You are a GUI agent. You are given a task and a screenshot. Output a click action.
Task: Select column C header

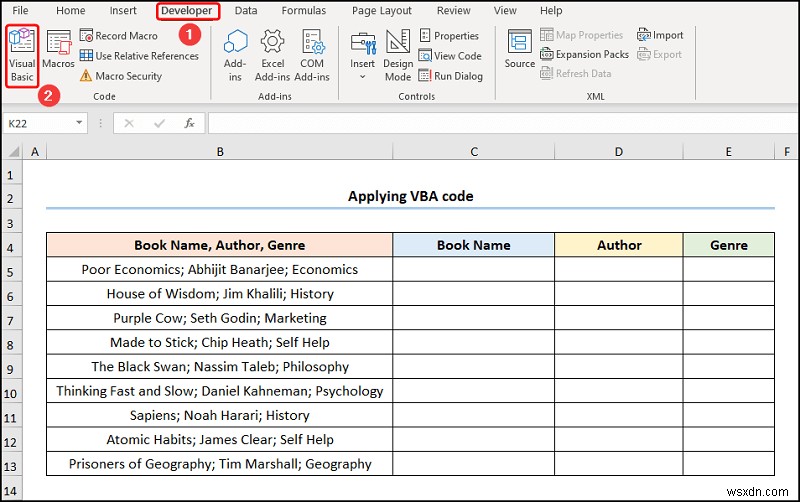pyautogui.click(x=474, y=152)
